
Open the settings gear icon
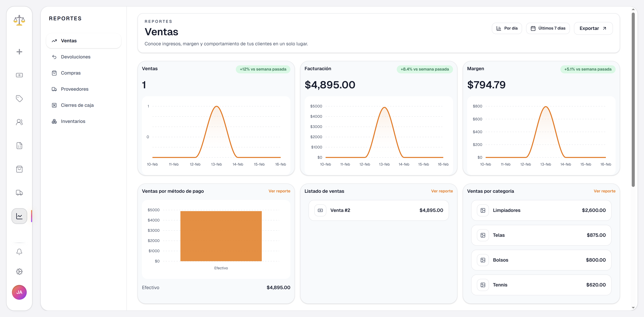(19, 271)
